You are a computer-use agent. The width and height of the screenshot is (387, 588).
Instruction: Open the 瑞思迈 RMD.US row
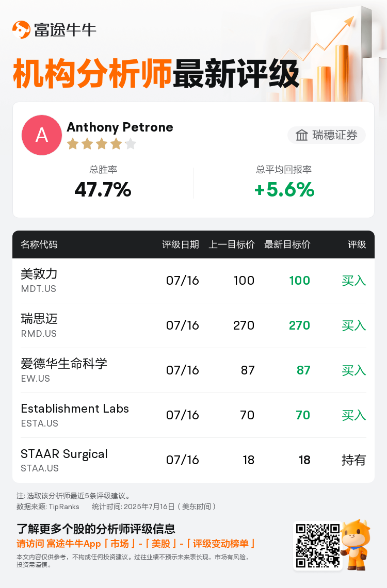[x=193, y=325]
